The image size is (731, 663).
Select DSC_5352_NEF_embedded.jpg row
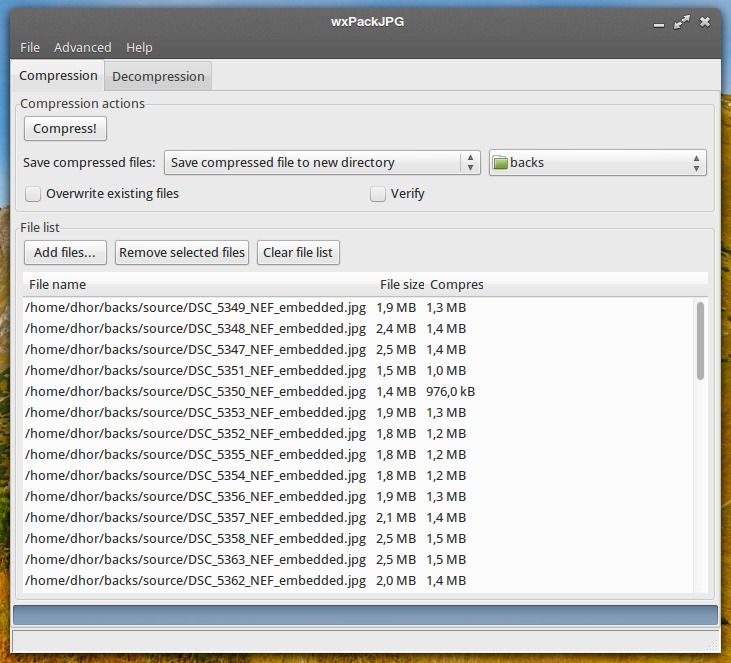tap(358, 434)
